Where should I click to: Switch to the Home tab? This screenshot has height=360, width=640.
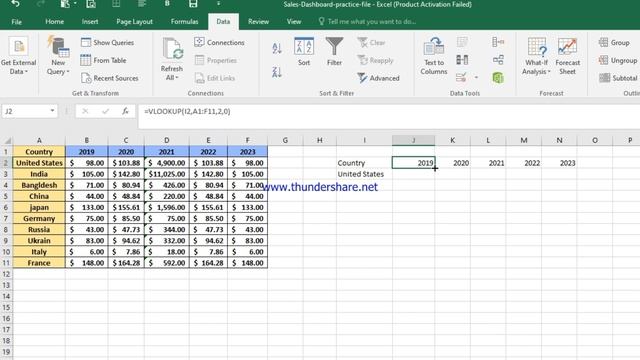(x=54, y=22)
